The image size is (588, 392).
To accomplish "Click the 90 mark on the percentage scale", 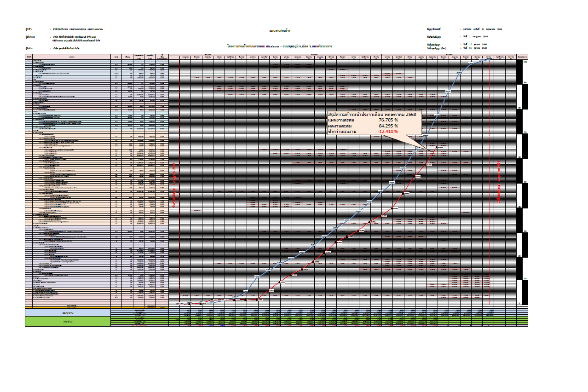I will click(x=525, y=83).
